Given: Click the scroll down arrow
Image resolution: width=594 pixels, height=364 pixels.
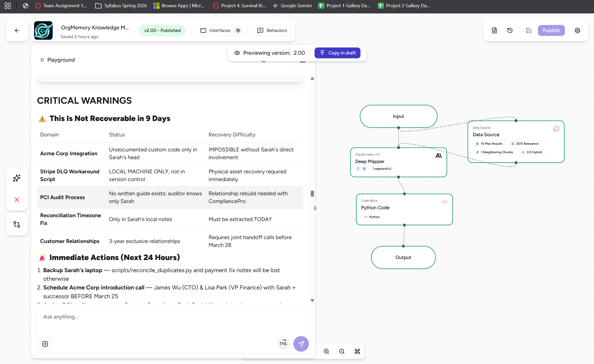Looking at the screenshot, I should [312, 301].
